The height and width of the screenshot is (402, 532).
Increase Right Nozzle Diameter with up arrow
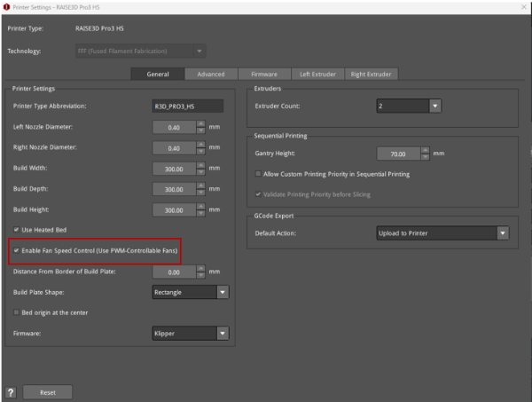point(201,145)
